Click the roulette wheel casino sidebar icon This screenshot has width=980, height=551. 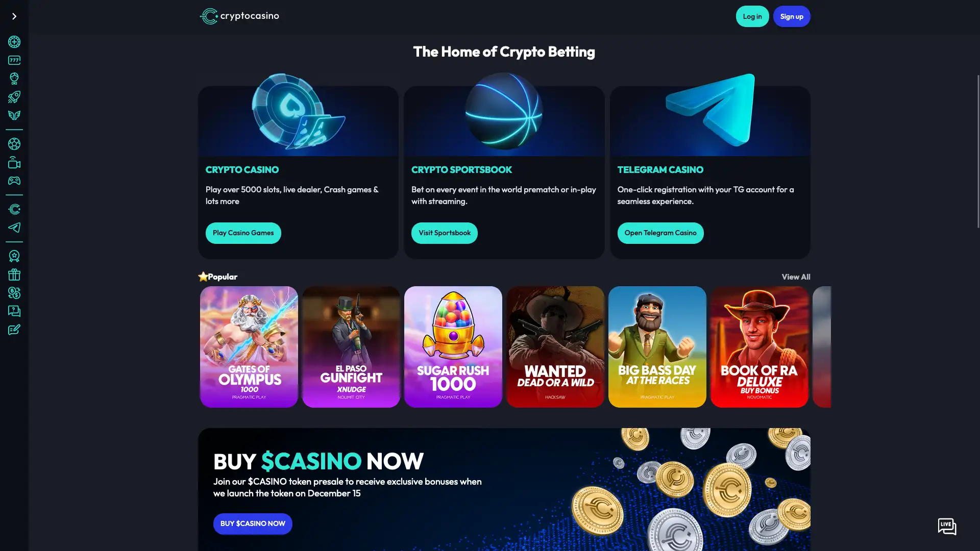click(x=14, y=42)
